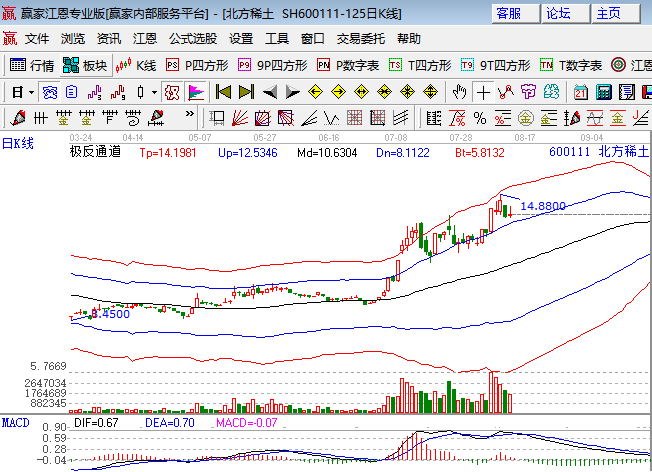This screenshot has height=472, width=652.
Task: Open the 公式选股 menu
Action: (193, 39)
